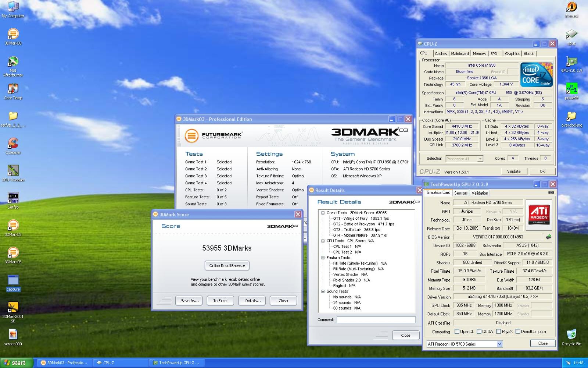Open the My Computer desktop icon
588x368 pixels.
[13, 10]
